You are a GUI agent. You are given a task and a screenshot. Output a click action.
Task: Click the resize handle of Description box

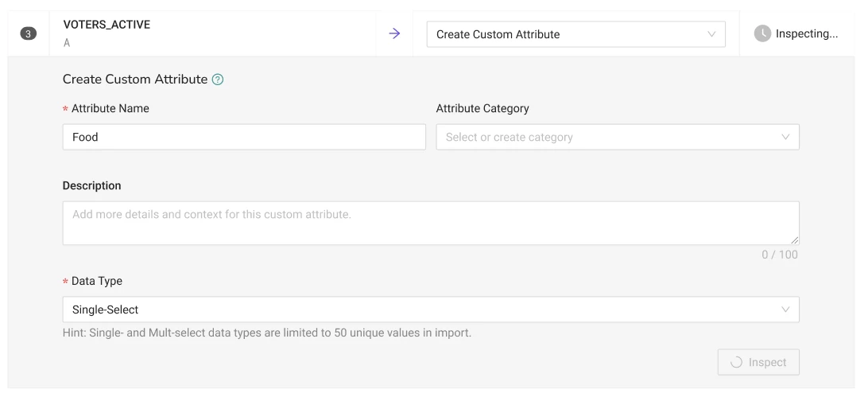[x=794, y=239]
